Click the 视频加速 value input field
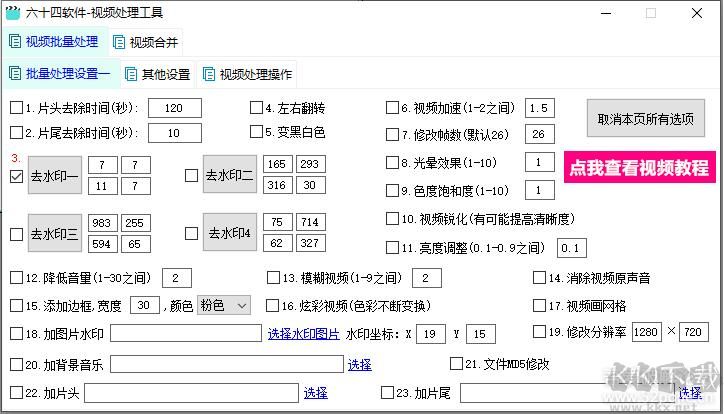The height and width of the screenshot is (414, 724). click(x=540, y=108)
